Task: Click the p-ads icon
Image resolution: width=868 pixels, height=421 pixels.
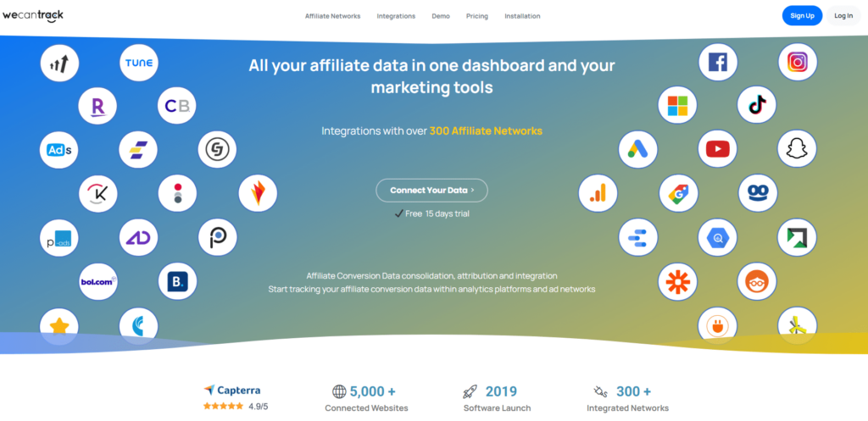Action: point(59,238)
